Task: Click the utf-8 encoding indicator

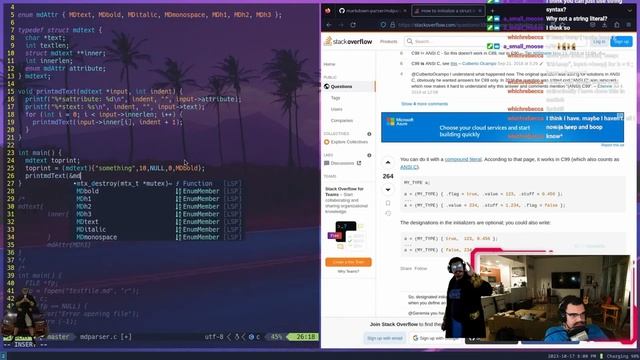Action: click(214, 337)
